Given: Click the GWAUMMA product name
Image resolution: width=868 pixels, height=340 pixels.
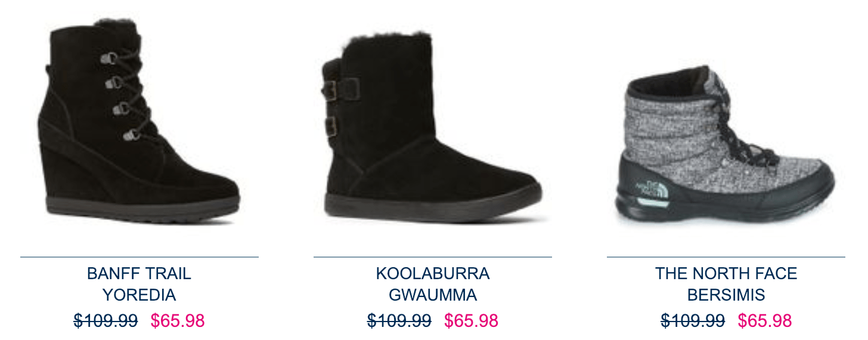Looking at the screenshot, I should click(433, 295).
